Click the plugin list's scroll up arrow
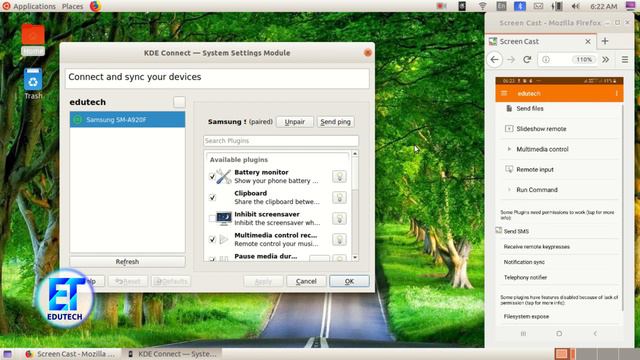 pos(355,153)
